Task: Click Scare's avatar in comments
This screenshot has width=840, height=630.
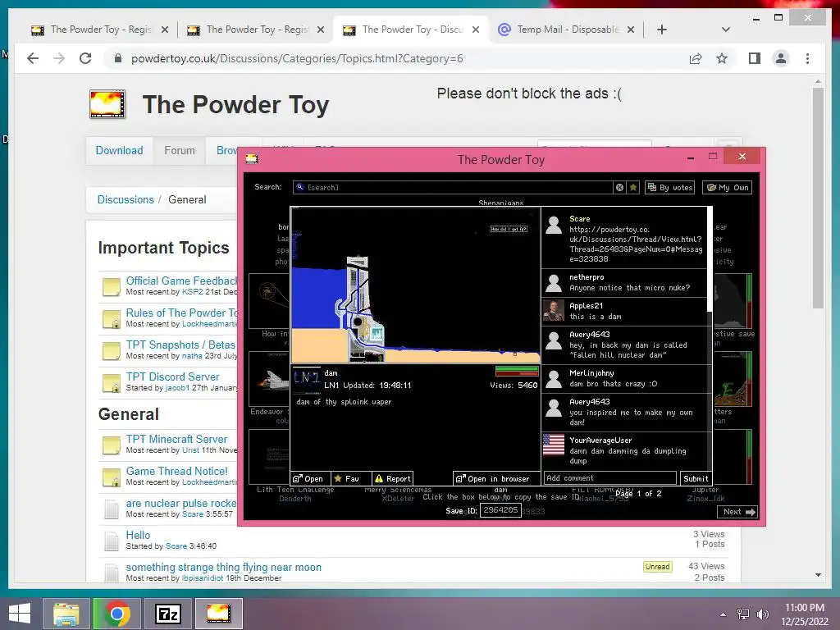Action: (x=554, y=225)
